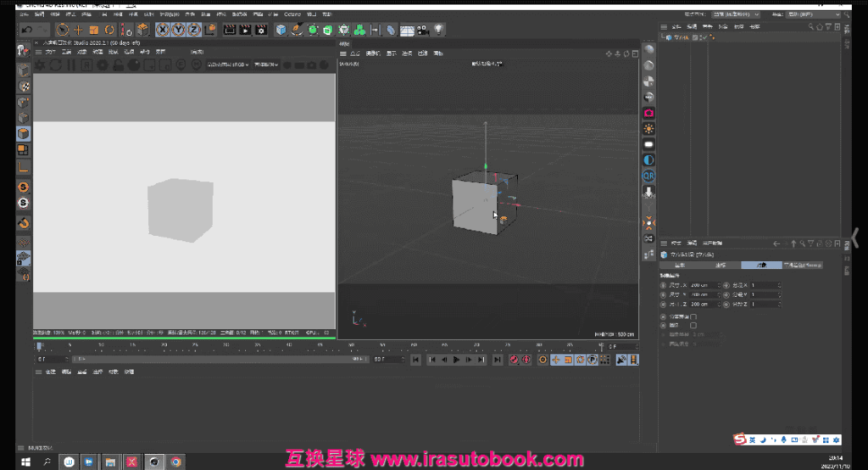Viewport: 868px width, 470px height.
Task: Click timeline ruler playhead at frame 0
Action: point(39,346)
